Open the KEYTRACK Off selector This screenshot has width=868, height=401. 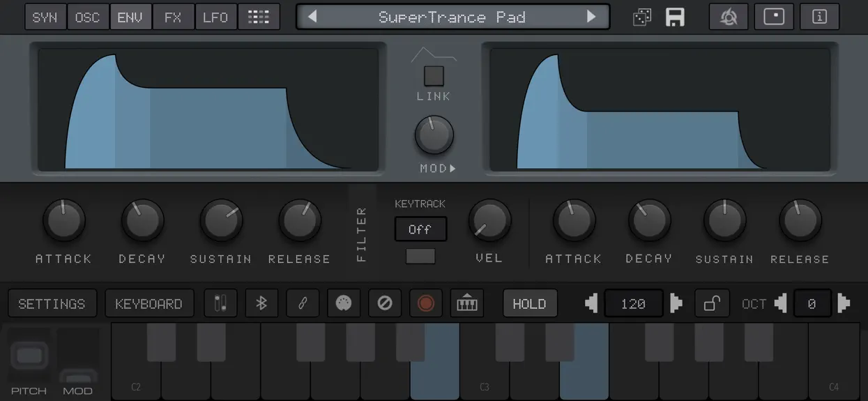pyautogui.click(x=420, y=229)
